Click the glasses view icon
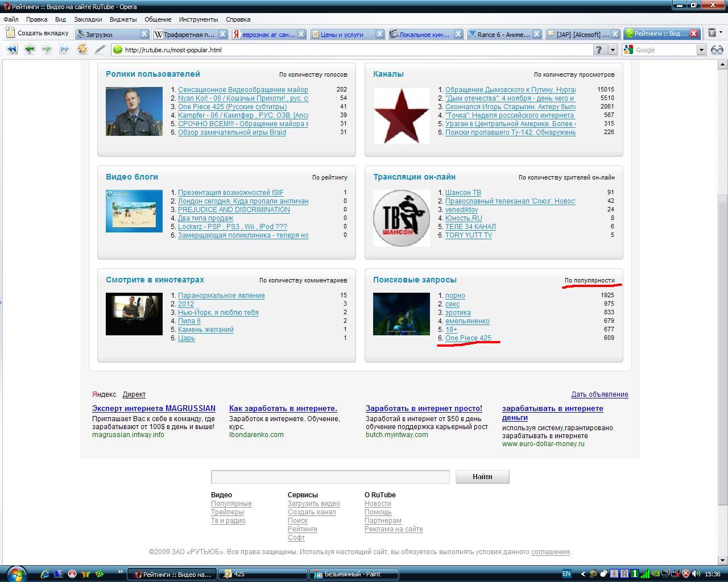 (x=717, y=50)
